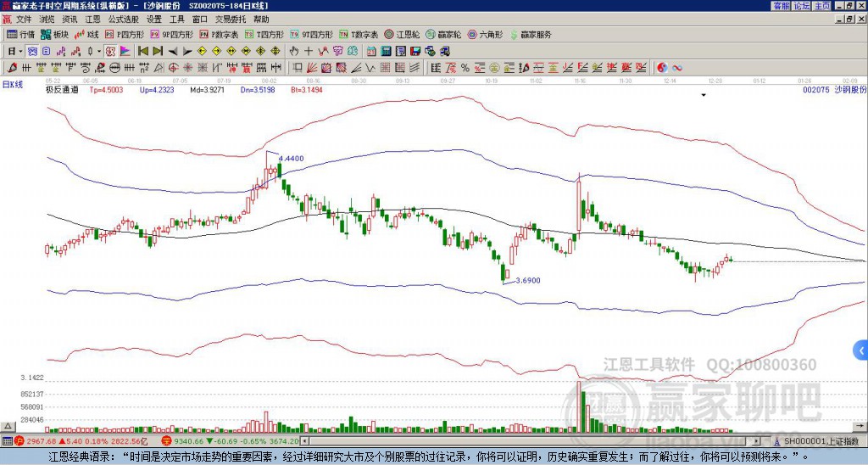The image size is (868, 465).
Task: Open the P数字表 tool
Action: coord(220,34)
